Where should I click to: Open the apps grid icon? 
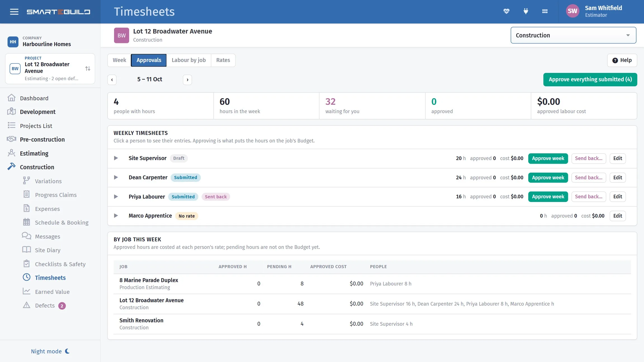pyautogui.click(x=545, y=11)
